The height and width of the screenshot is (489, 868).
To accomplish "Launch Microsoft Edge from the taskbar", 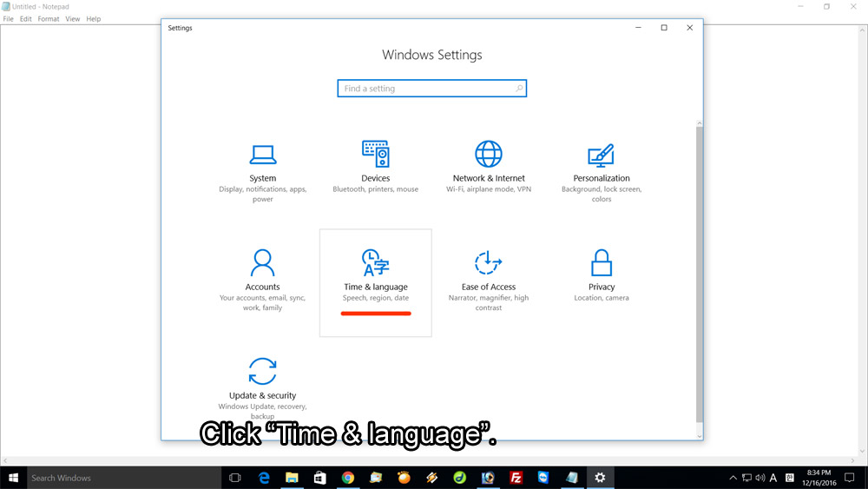I will (264, 478).
